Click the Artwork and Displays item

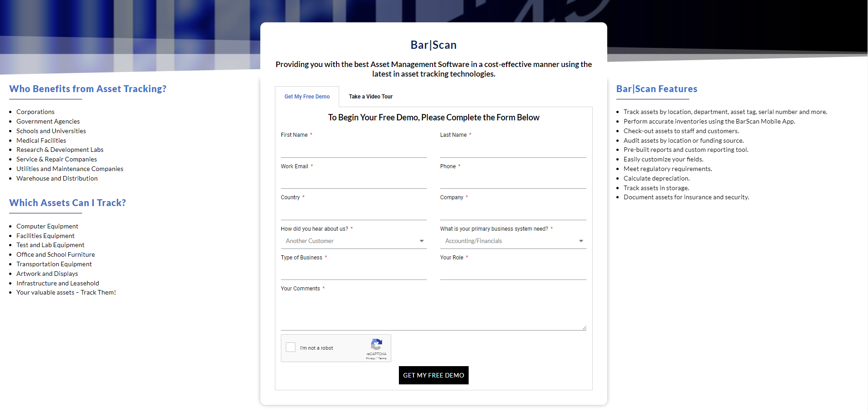click(47, 274)
